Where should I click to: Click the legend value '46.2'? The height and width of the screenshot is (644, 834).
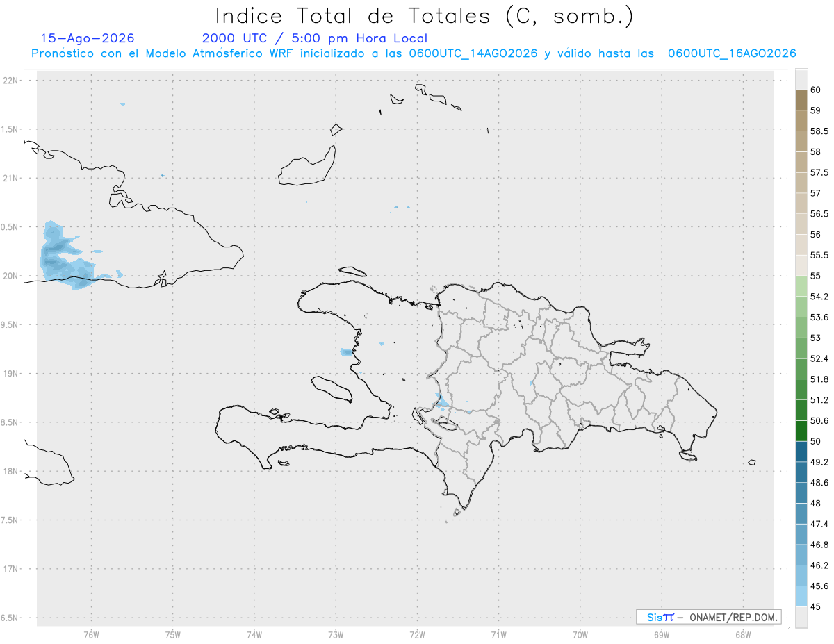[819, 565]
